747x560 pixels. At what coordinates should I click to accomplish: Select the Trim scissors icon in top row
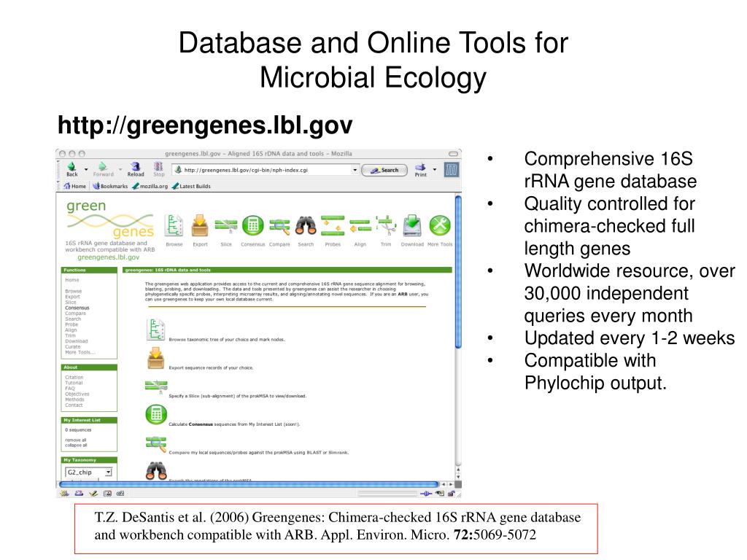click(x=386, y=225)
